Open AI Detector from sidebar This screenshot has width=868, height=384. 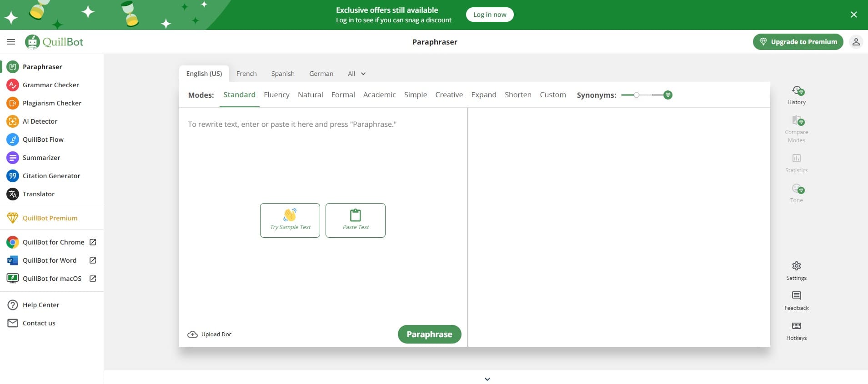point(52,121)
